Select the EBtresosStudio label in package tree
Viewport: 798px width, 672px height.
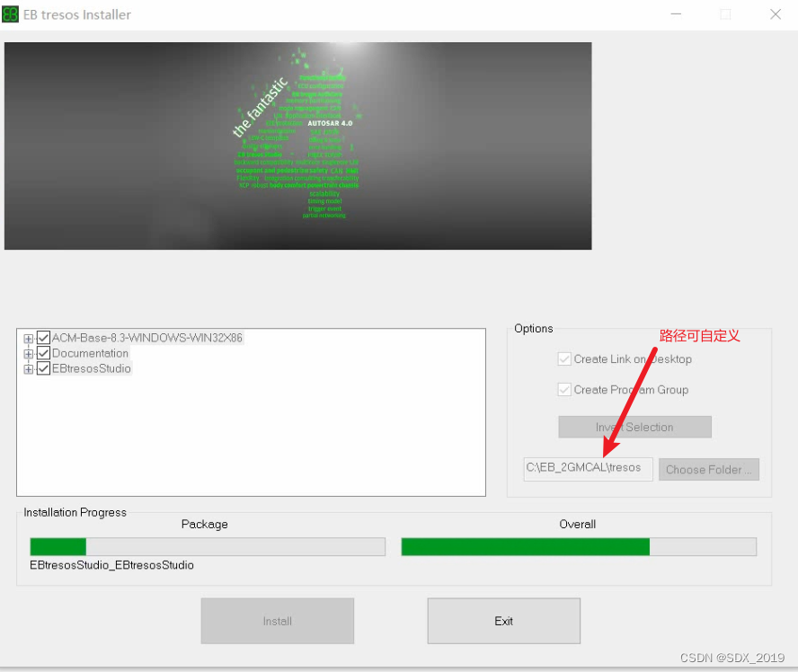click(92, 368)
